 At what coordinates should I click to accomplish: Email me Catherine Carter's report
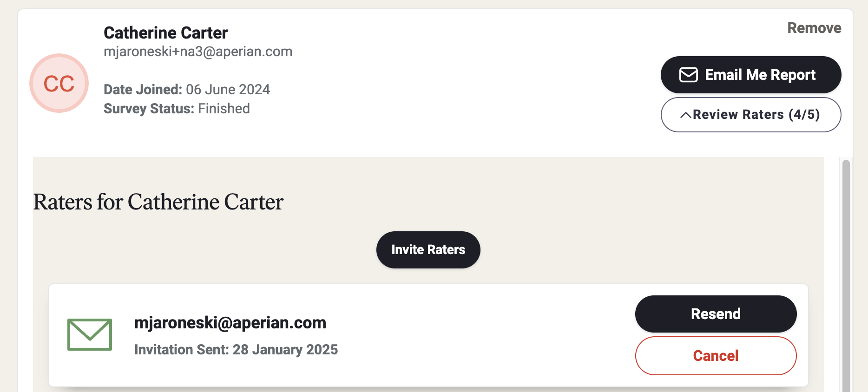(751, 75)
